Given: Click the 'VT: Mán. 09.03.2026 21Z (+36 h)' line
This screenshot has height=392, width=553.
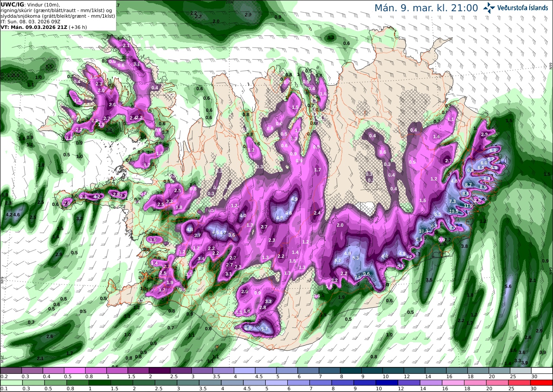Looking at the screenshot, I should click(43, 27).
